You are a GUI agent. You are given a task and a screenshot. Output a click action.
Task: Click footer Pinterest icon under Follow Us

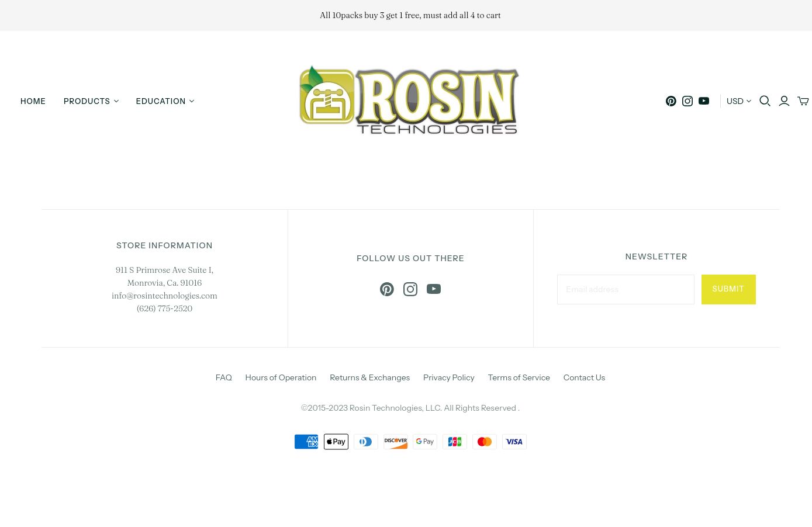pos(387,289)
